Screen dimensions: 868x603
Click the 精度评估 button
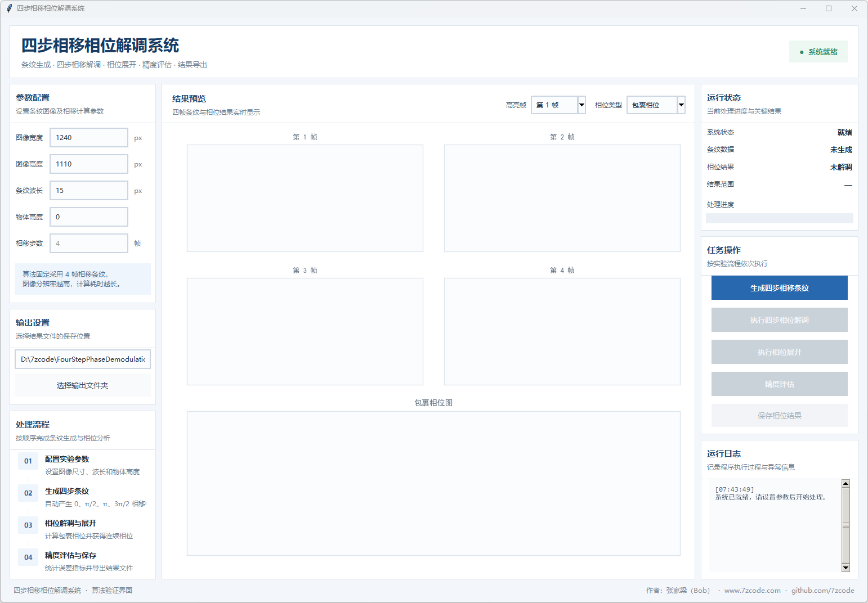pyautogui.click(x=780, y=384)
